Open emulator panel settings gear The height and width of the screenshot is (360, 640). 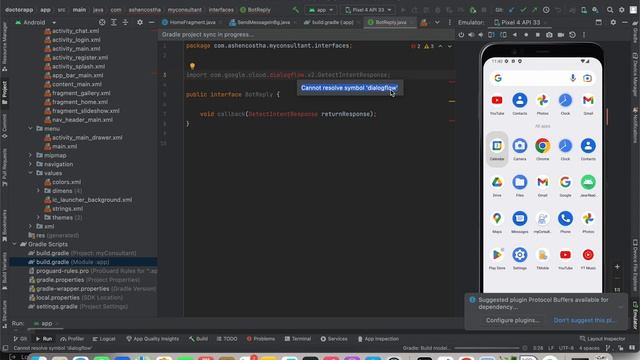[x=613, y=22]
